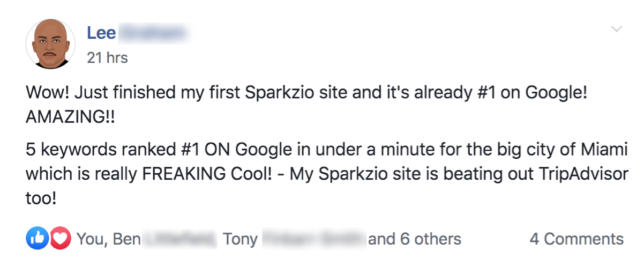Expand the post options chevron
The width and height of the screenshot is (644, 258).
617,29
